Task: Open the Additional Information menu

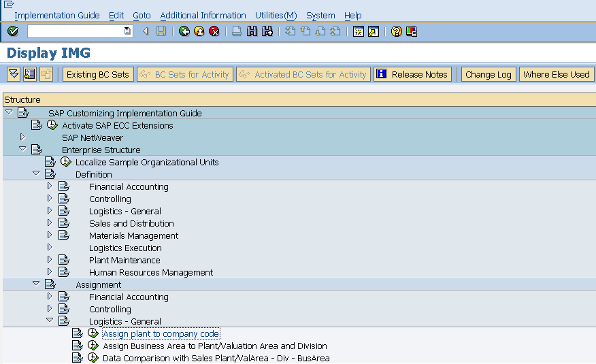Action: point(203,16)
